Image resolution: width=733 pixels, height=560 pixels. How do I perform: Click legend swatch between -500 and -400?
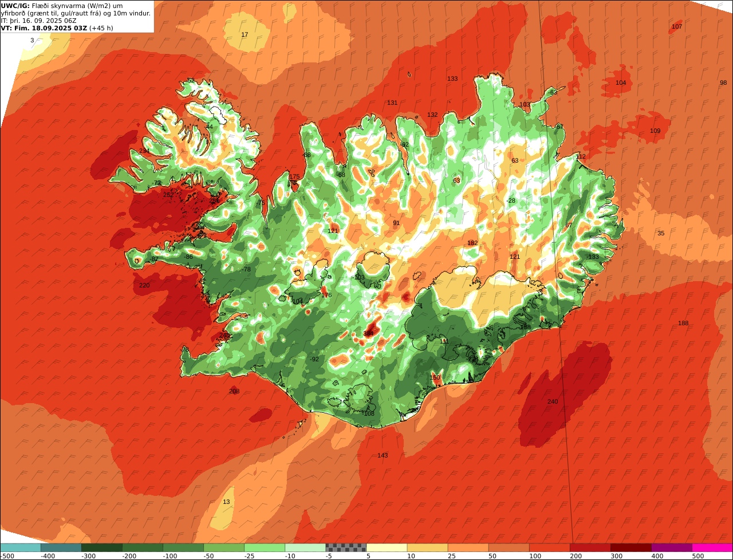[20, 547]
